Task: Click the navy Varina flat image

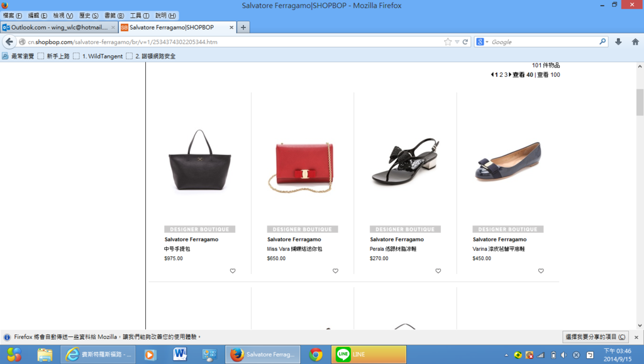Action: (x=508, y=161)
